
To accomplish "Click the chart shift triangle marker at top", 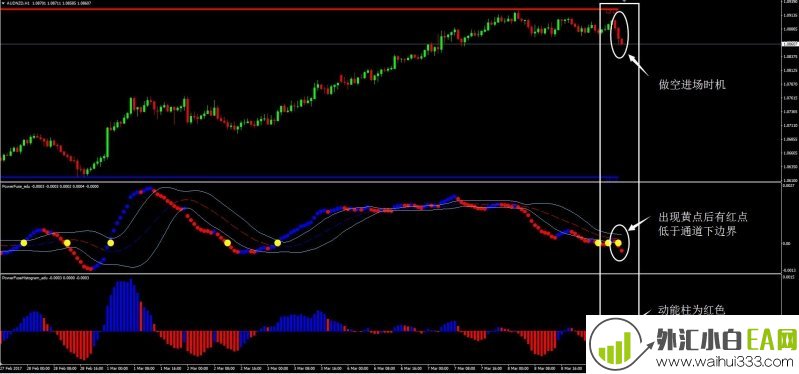I will 624,2.
